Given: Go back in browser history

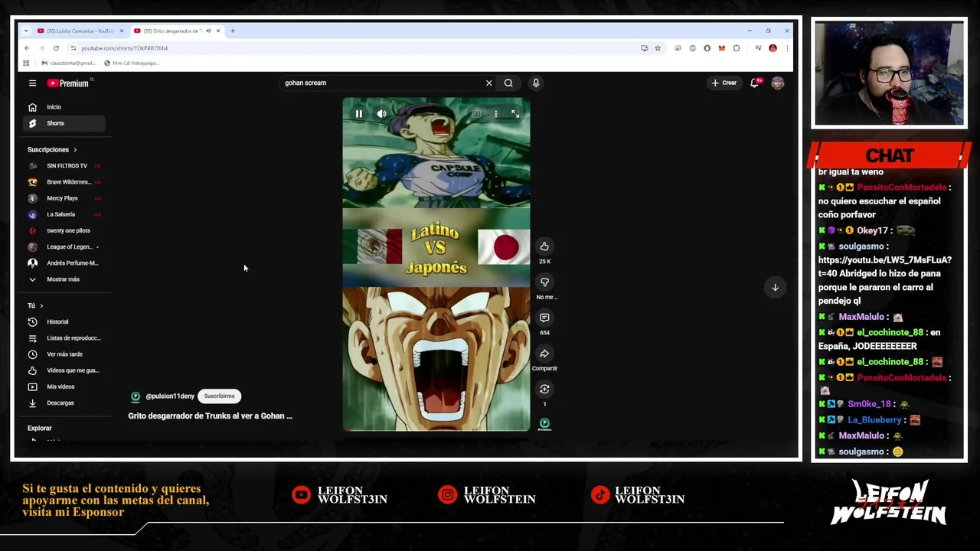Looking at the screenshot, I should 27,48.
